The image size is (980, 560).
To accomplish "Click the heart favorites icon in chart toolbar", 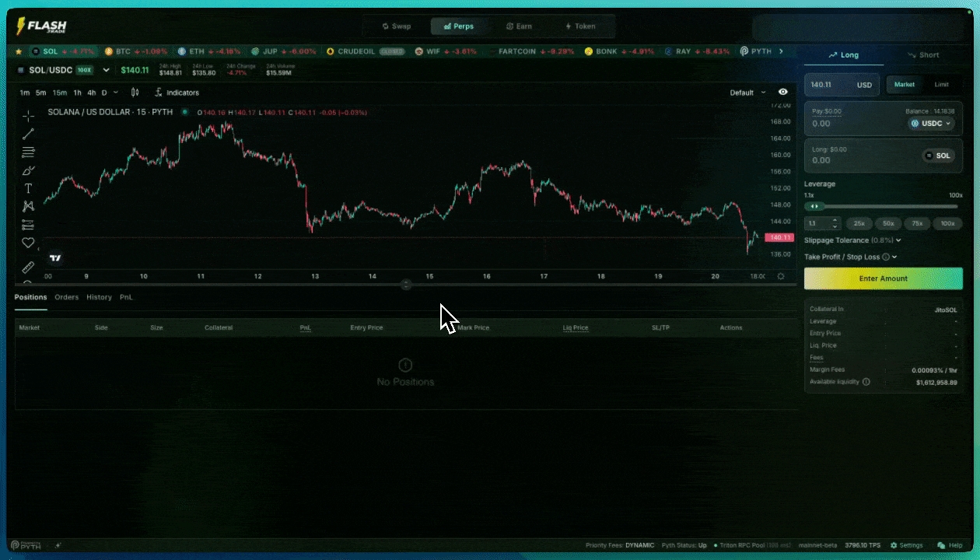I will [x=28, y=243].
